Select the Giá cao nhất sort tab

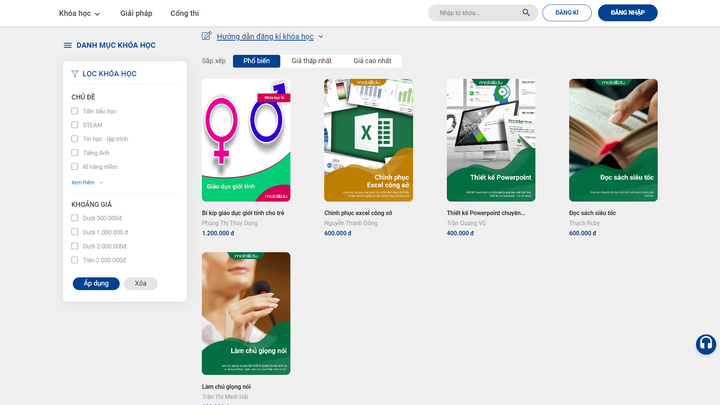pos(372,61)
